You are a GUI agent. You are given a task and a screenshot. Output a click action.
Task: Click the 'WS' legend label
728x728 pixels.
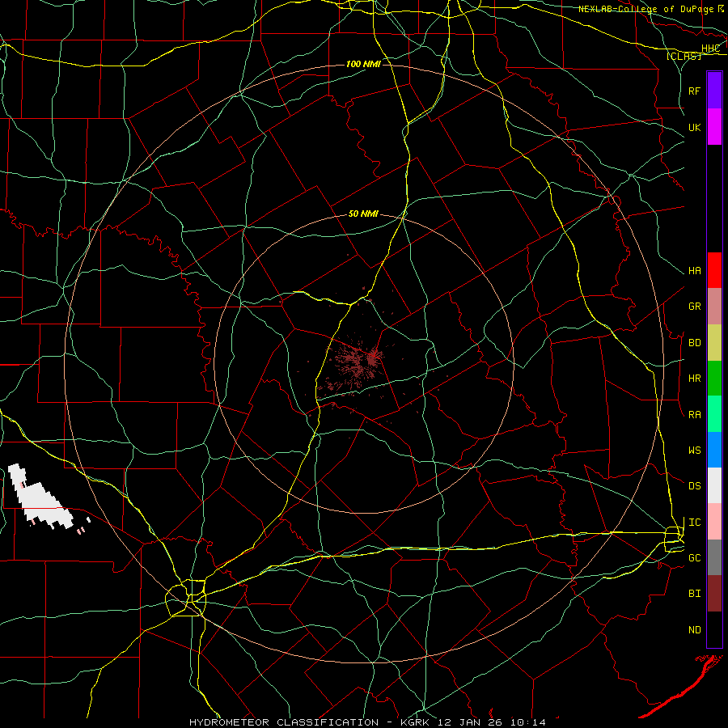pos(694,451)
